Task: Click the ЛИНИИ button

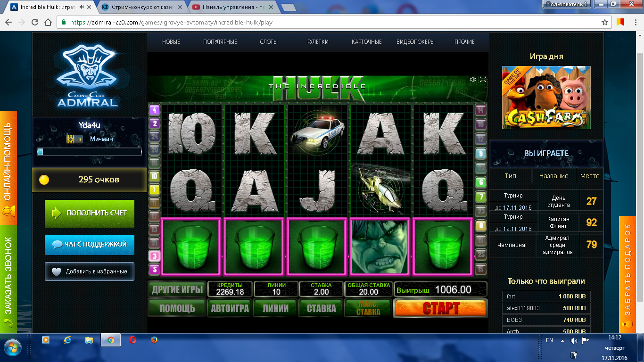Action: pos(276,308)
